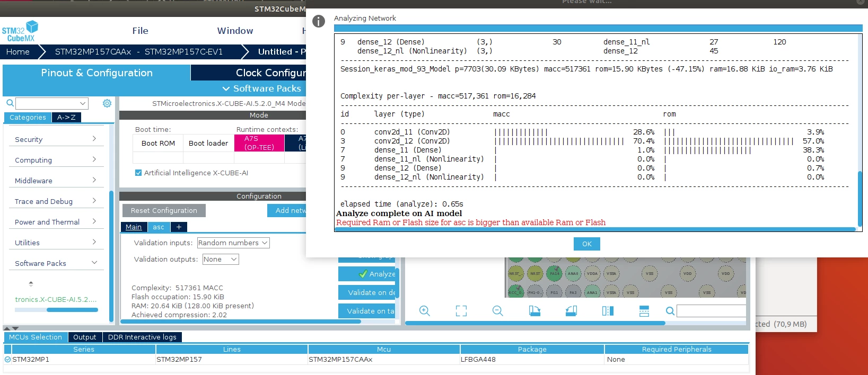868x375 pixels.
Task: Click the STM32MP1 series row selection icon
Action: tap(7, 359)
